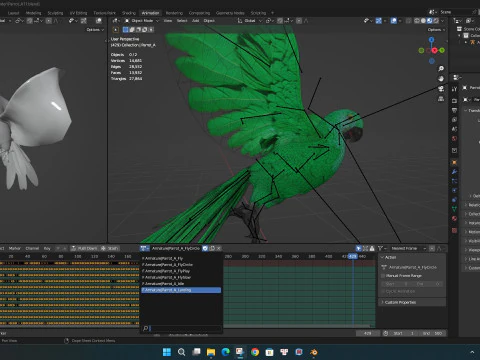
Task: Toggle X-ray mode in viewport header
Action: coord(409,21)
